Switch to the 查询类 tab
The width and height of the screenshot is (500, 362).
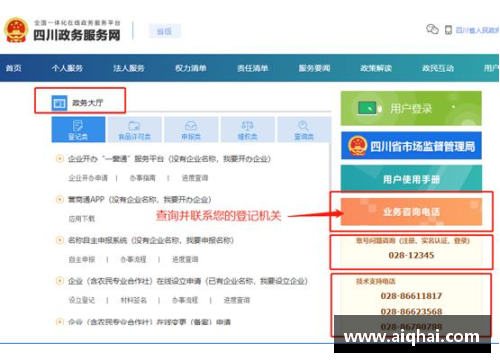(304, 130)
